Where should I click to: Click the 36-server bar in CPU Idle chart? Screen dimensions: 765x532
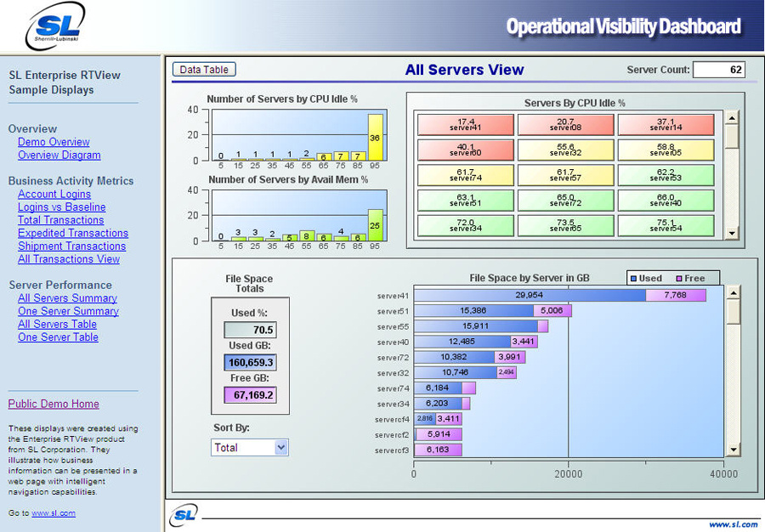(375, 138)
